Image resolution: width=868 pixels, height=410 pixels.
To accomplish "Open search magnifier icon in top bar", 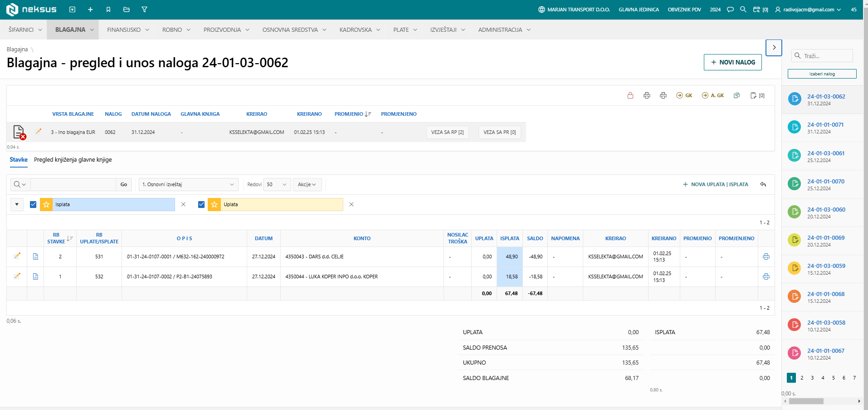I will [743, 9].
